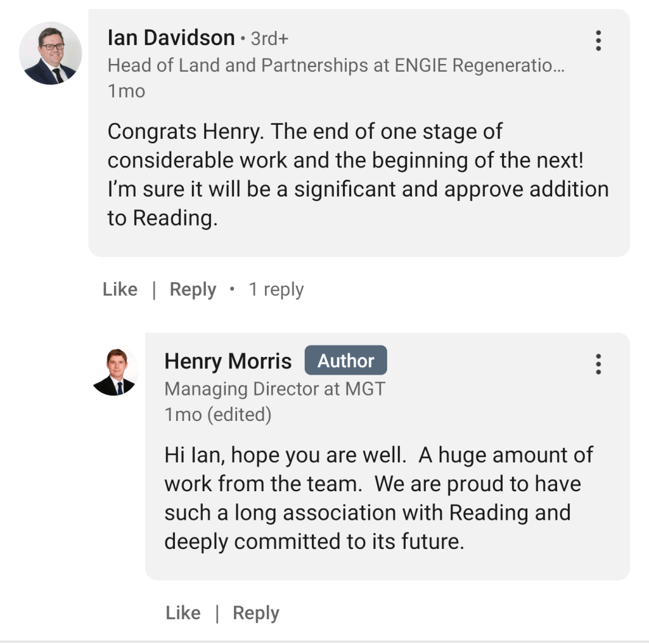The image size is (649, 644).
Task: Click the 3rd+ connection degree label
Action: [x=269, y=39]
